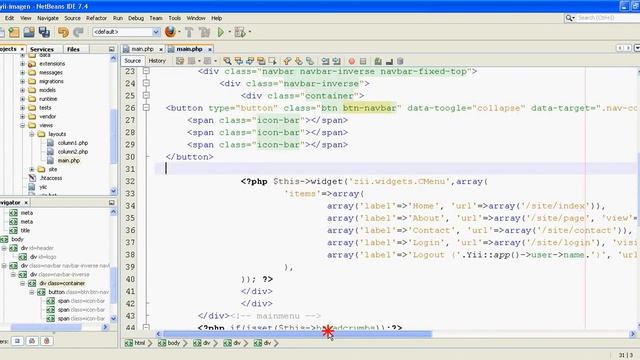Image resolution: width=640 pixels, height=360 pixels.
Task: Collapse the views folder node
Action: pos(22,125)
